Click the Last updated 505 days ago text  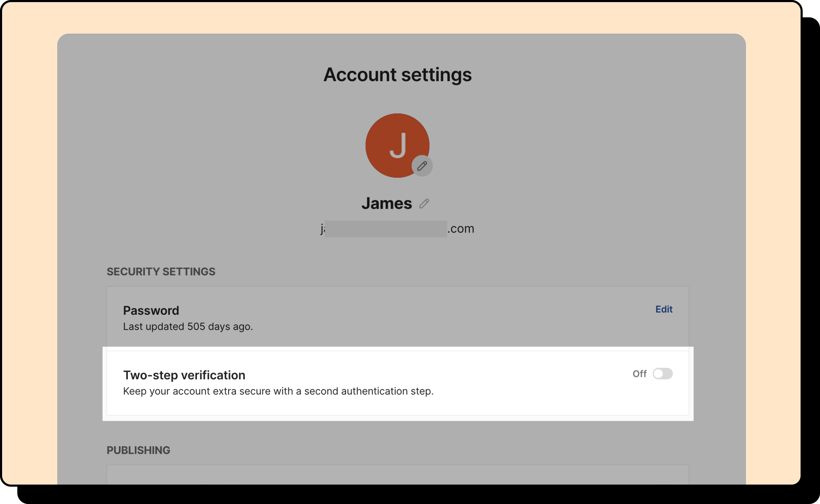tap(188, 326)
